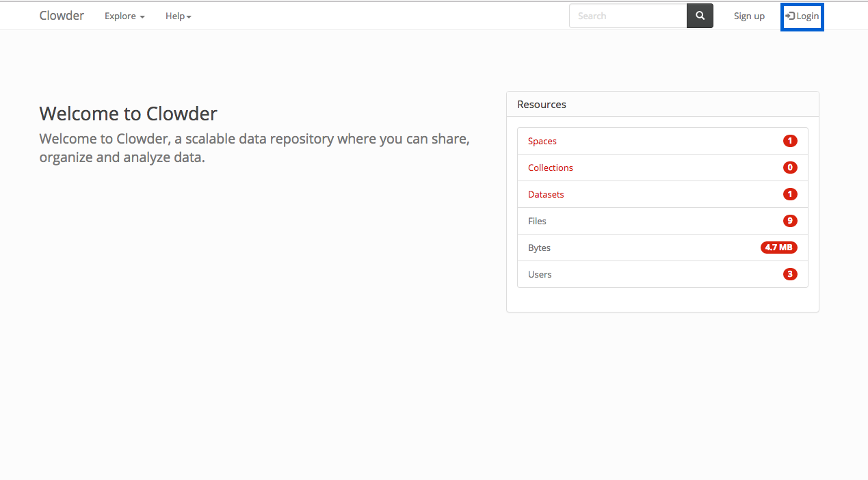Expand the Help dropdown menu
868x480 pixels.
coord(178,16)
